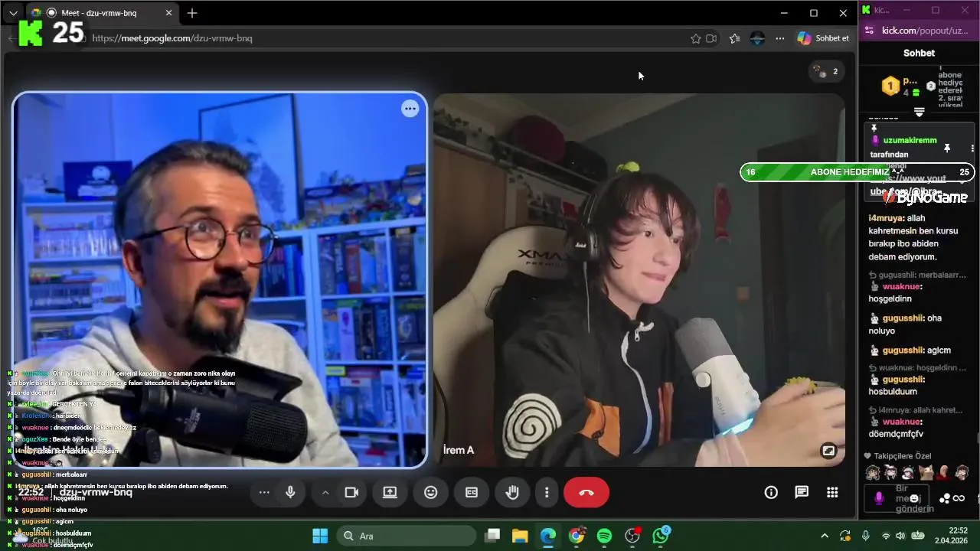This screenshot has width=980, height=551.
Task: Select the Meet dzu-vrmw-bnq browser tab
Action: point(102,13)
